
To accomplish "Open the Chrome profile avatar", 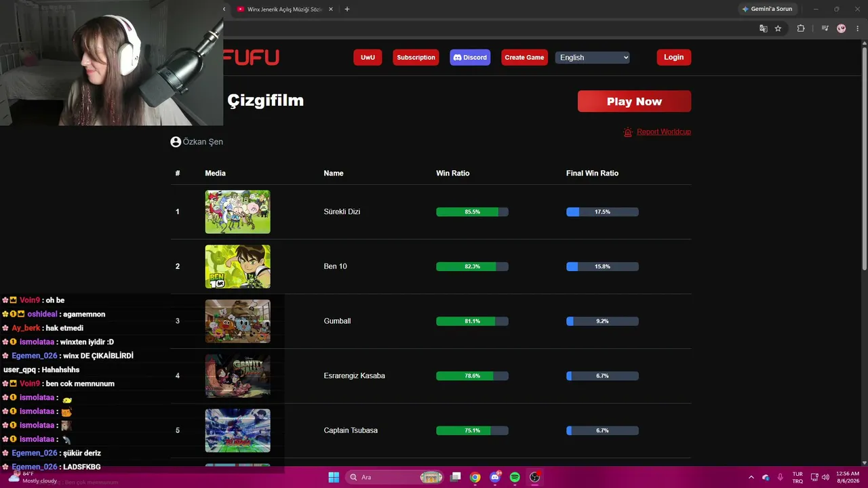I will click(x=842, y=28).
